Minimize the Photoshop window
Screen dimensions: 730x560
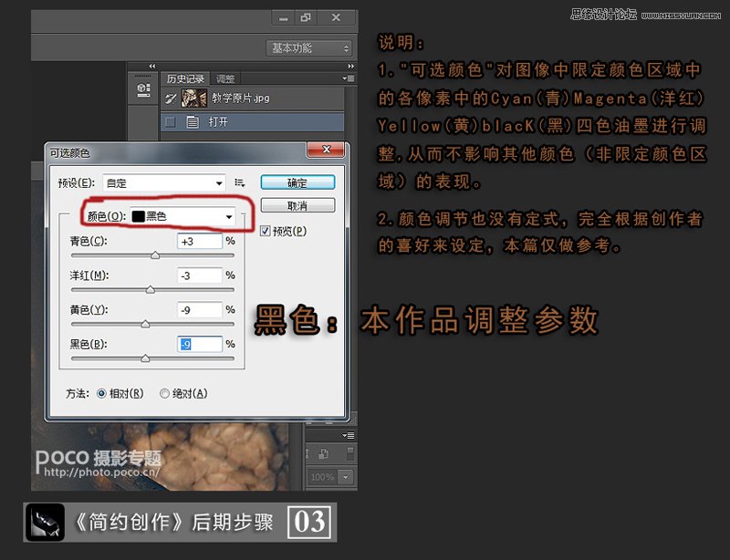(283, 18)
